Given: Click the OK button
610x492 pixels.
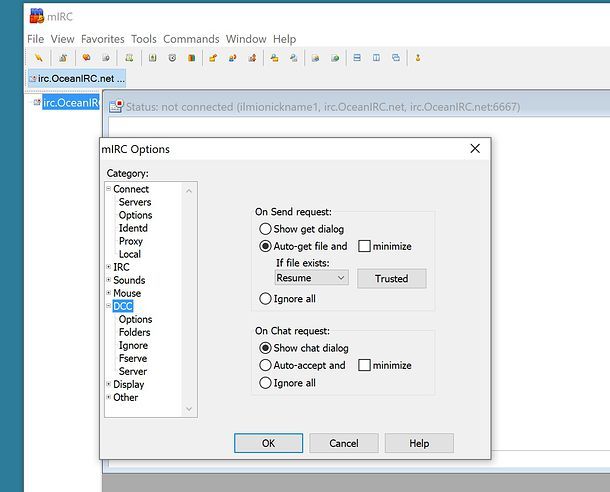Looking at the screenshot, I should click(268, 443).
